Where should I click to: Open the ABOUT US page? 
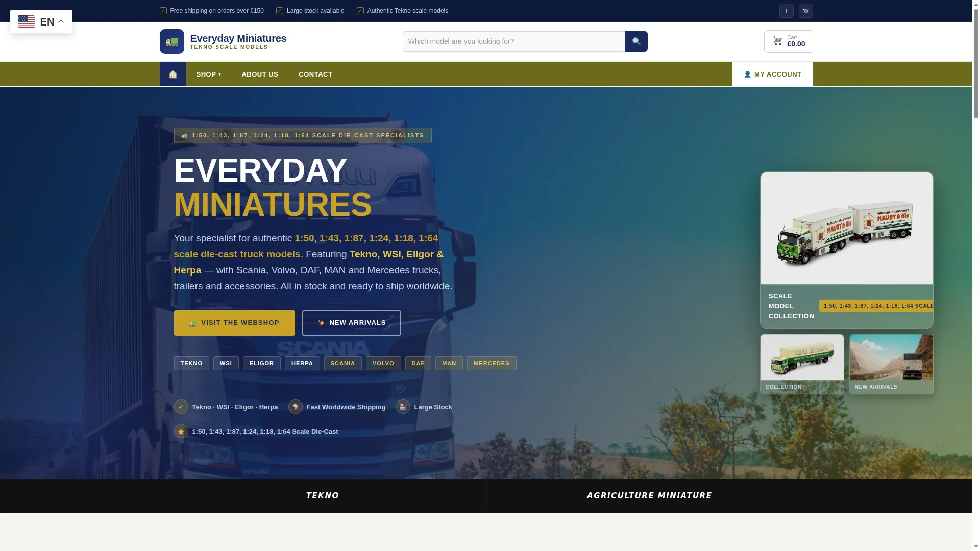pos(260,74)
